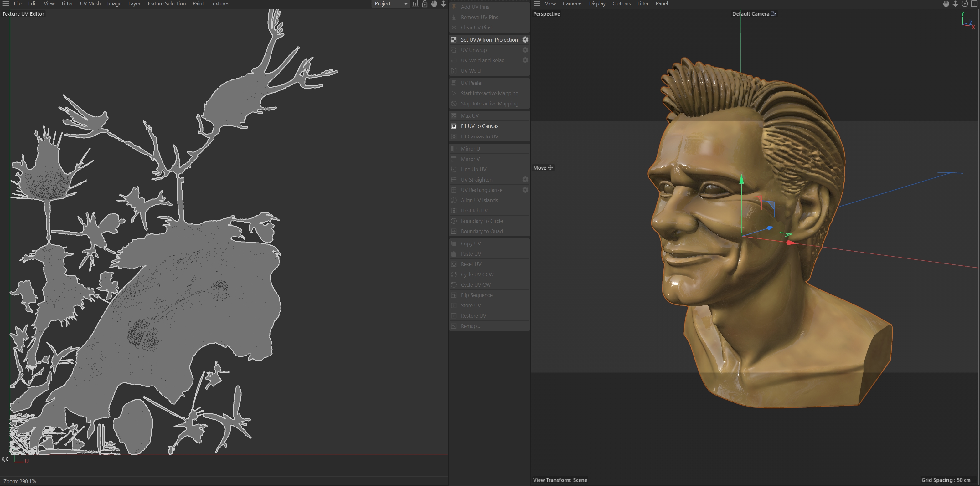Toggle the viewport maximize layout icon
This screenshot has width=980, height=486.
pyautogui.click(x=974, y=4)
